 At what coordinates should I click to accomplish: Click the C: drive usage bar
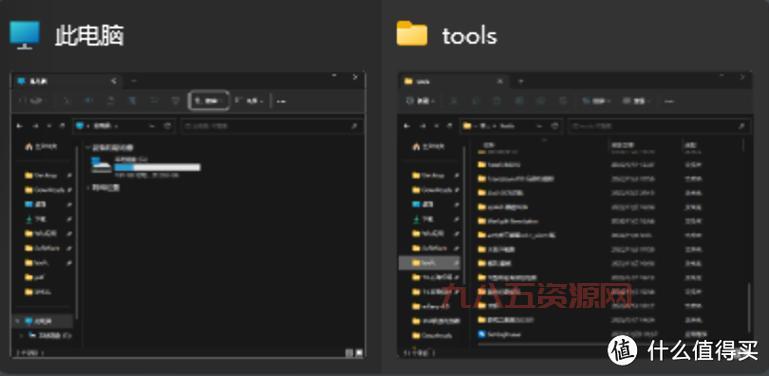pyautogui.click(x=157, y=168)
